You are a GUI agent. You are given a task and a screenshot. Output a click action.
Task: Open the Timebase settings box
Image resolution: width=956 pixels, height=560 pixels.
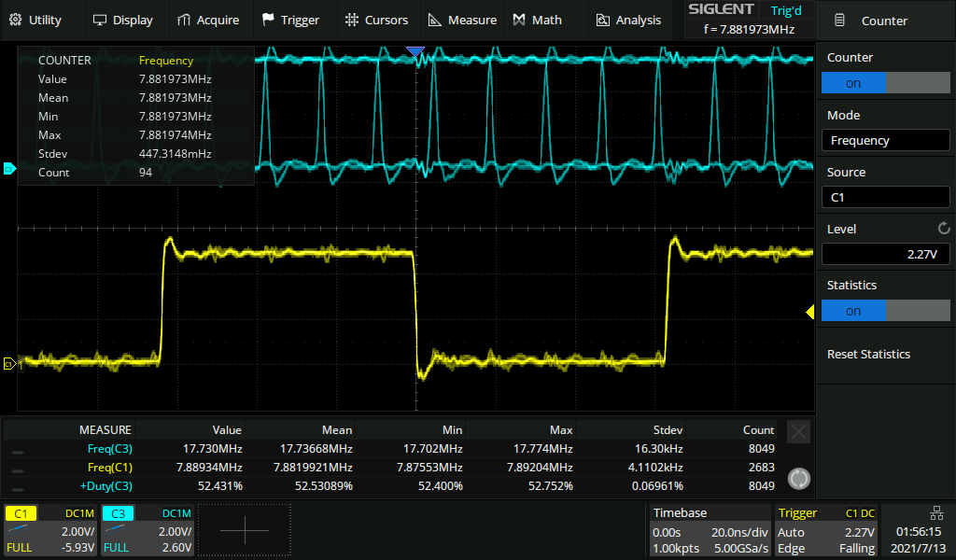710,530
